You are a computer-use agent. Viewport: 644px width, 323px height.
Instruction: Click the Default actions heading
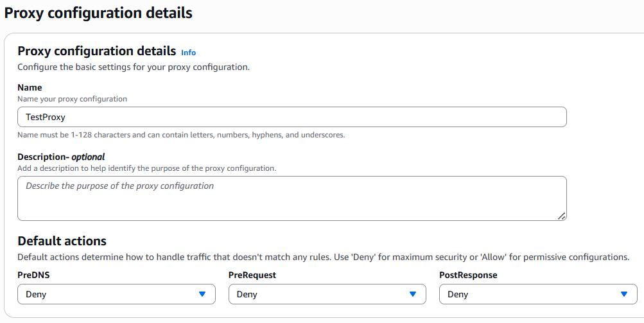pyautogui.click(x=62, y=241)
